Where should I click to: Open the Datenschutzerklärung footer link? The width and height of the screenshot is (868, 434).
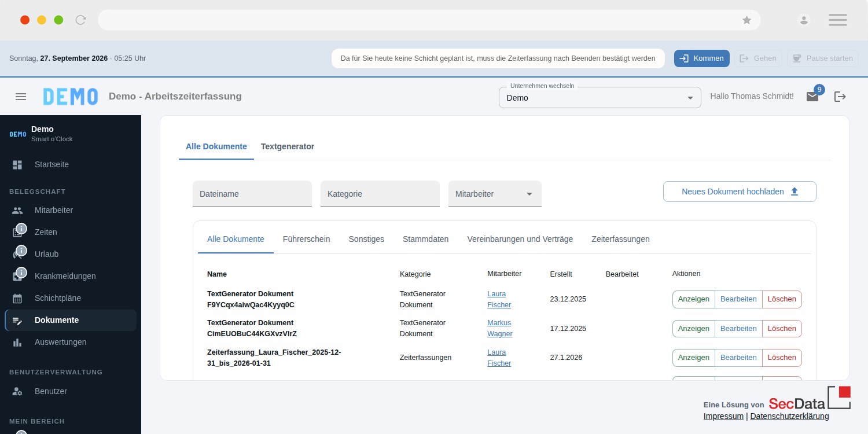click(789, 416)
